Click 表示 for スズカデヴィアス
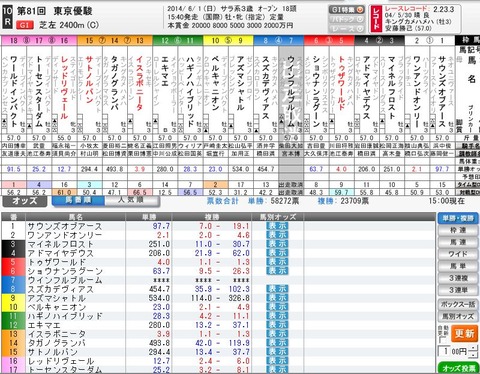This screenshot has width=480, height=374. [277, 289]
